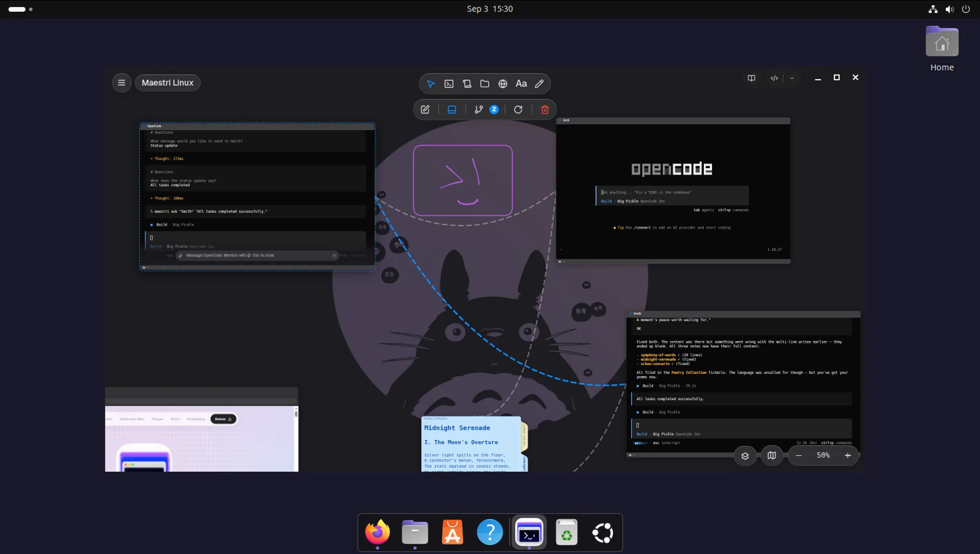The height and width of the screenshot is (554, 980).
Task: Select the pointer cursor tool
Action: click(431, 84)
